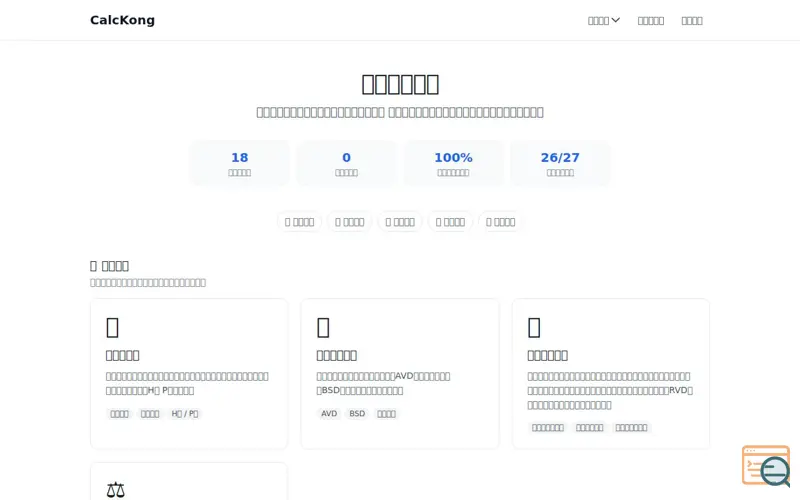This screenshot has height=500, width=800.
Task: Select the stat card showing 18
Action: 239,163
